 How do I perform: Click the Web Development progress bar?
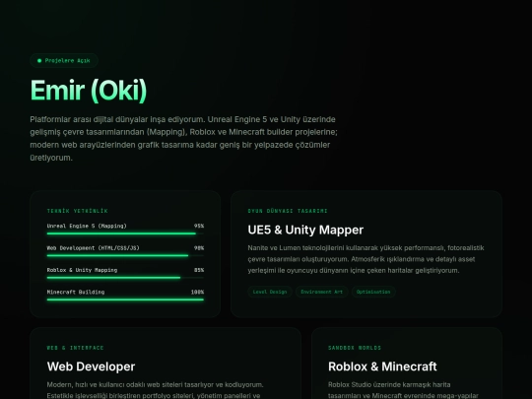(125, 255)
